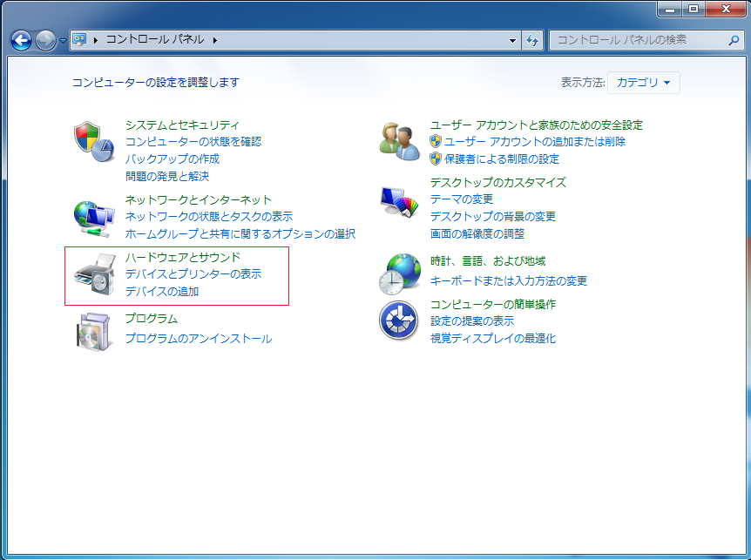Open デスクトップの背景の変更 link
Viewport: 751px width, 560px height.
tap(493, 216)
